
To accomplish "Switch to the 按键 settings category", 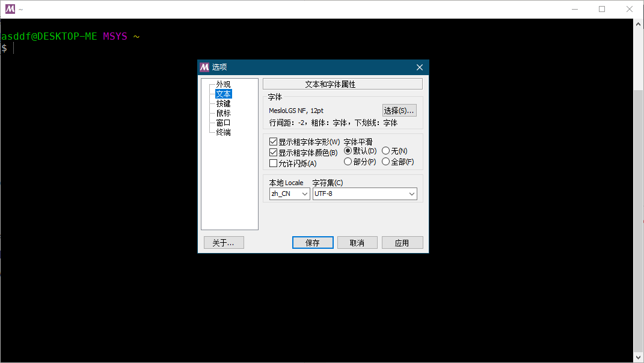I will 223,103.
